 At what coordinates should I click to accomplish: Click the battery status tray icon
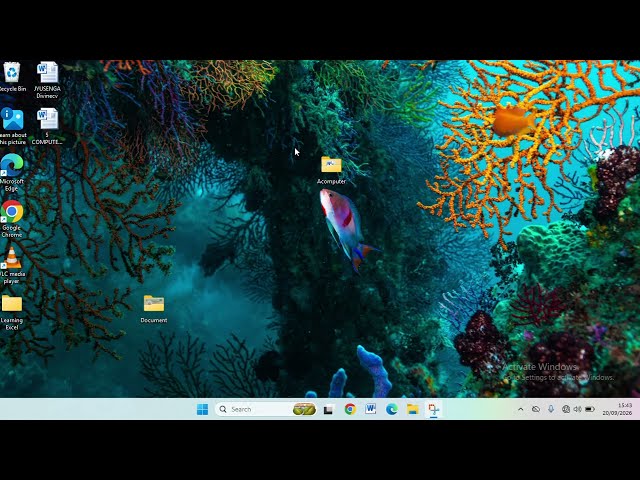click(590, 409)
